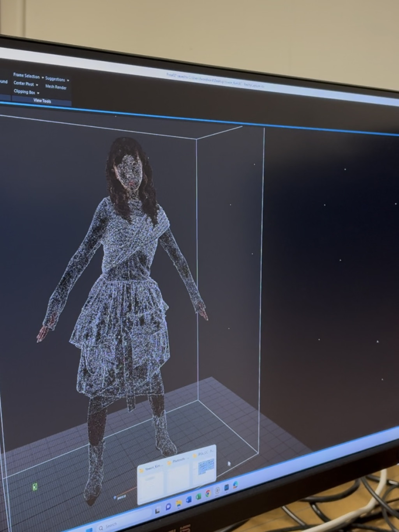Open File Explorer from the taskbar
The height and width of the screenshot is (532, 399).
[x=179, y=503]
